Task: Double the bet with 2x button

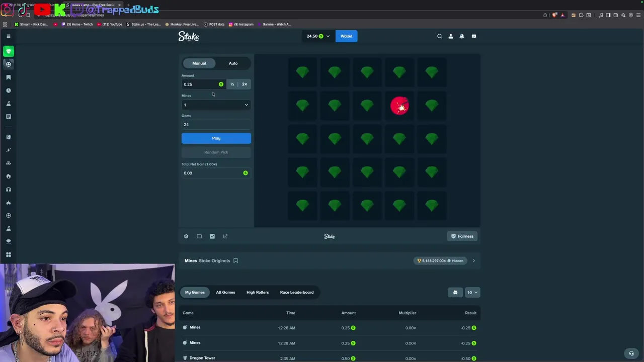Action: click(245, 84)
